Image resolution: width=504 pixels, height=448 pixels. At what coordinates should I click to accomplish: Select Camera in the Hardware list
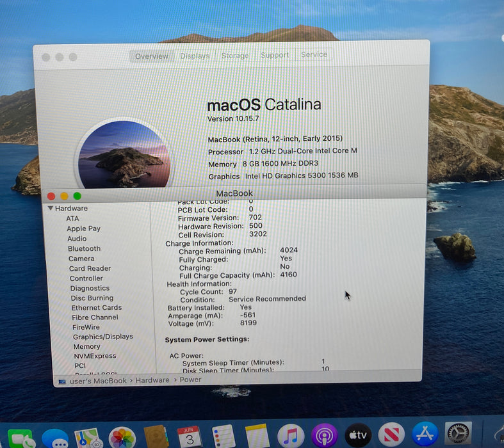[81, 259]
